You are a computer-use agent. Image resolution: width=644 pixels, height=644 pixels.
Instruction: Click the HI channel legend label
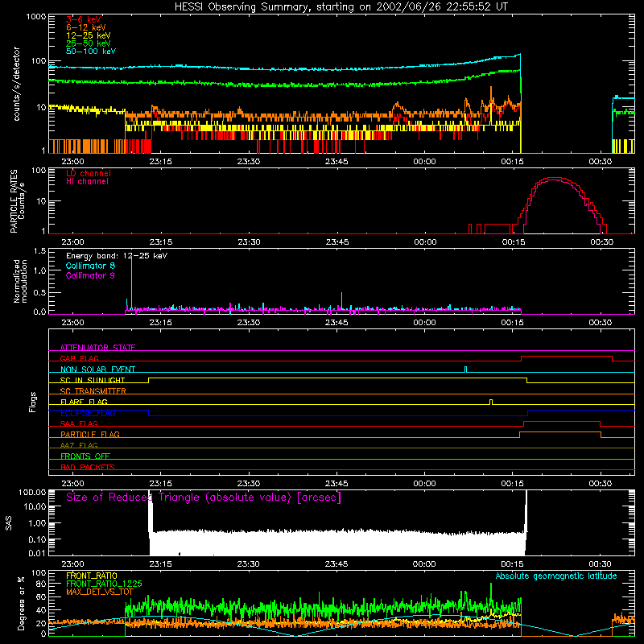(x=87, y=181)
